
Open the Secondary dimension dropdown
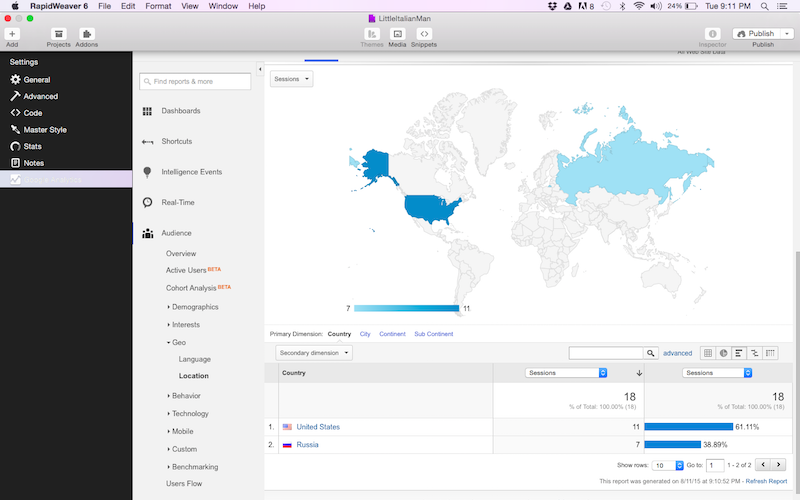tap(314, 353)
